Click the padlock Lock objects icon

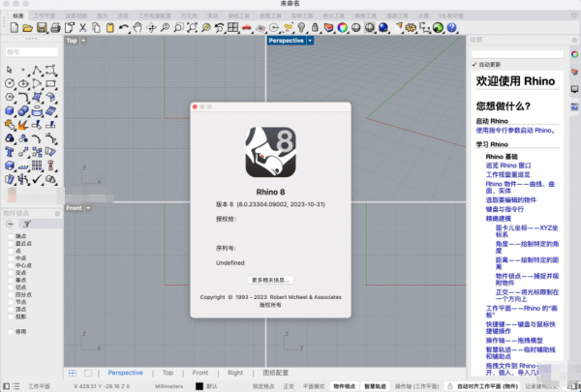tap(315, 28)
